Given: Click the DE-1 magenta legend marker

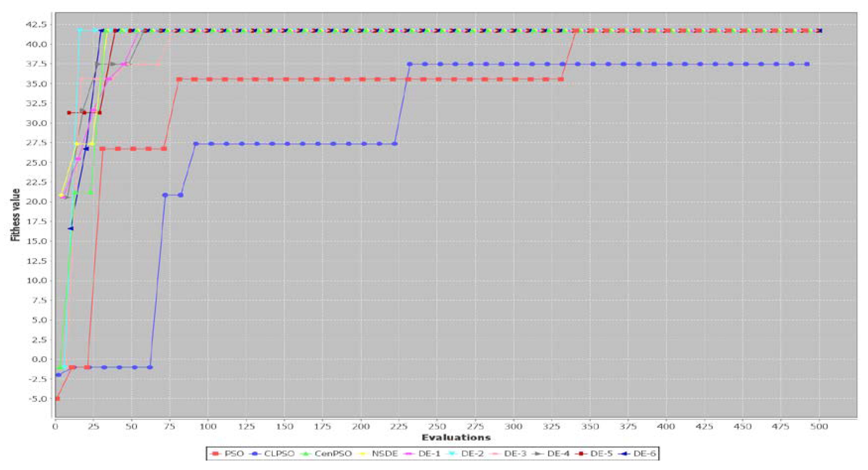Looking at the screenshot, I should pyautogui.click(x=409, y=454).
